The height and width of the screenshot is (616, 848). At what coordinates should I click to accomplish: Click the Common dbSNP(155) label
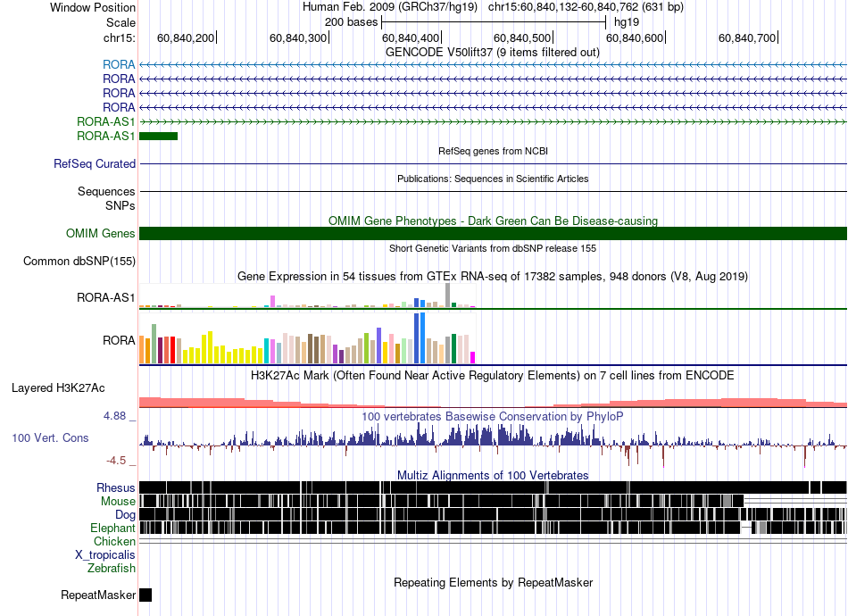(x=79, y=262)
